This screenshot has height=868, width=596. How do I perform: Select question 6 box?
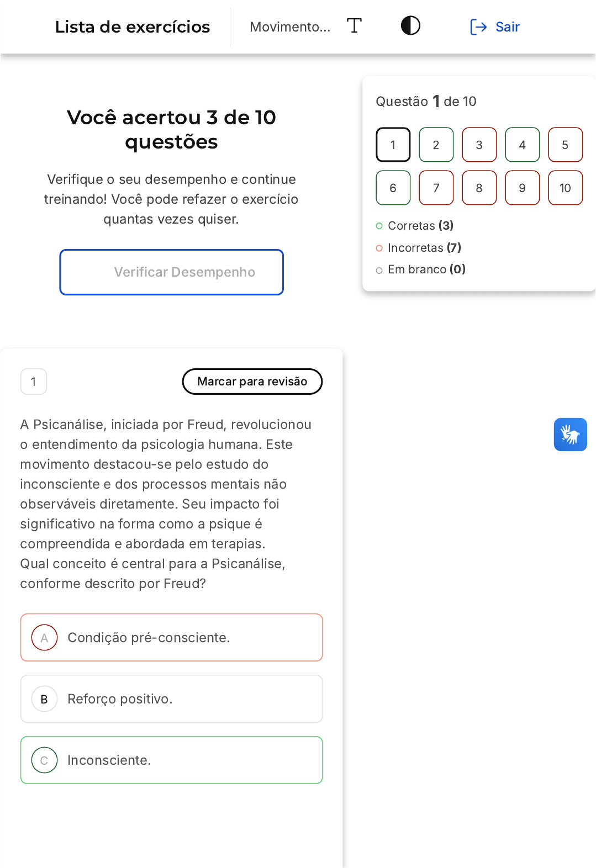pos(393,188)
